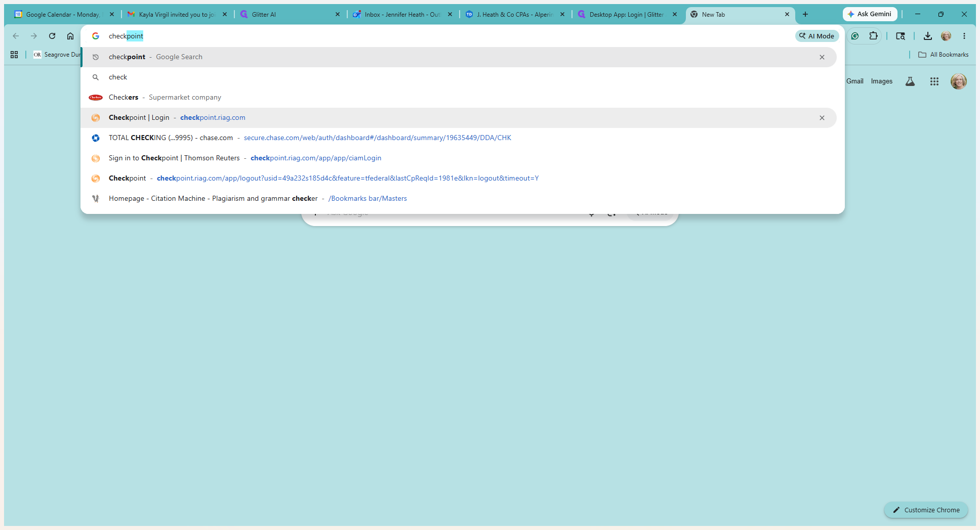The image size is (980, 530).
Task: Reload the page with the refresh icon
Action: [52, 36]
